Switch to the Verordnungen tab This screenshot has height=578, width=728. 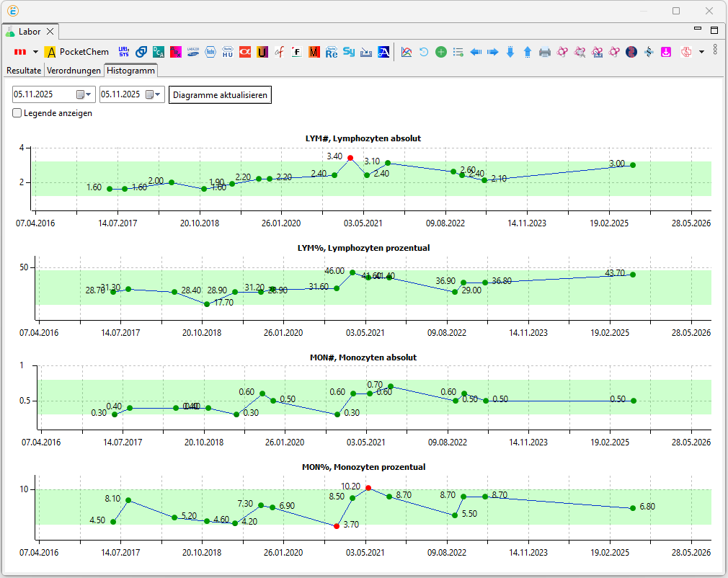(x=74, y=71)
